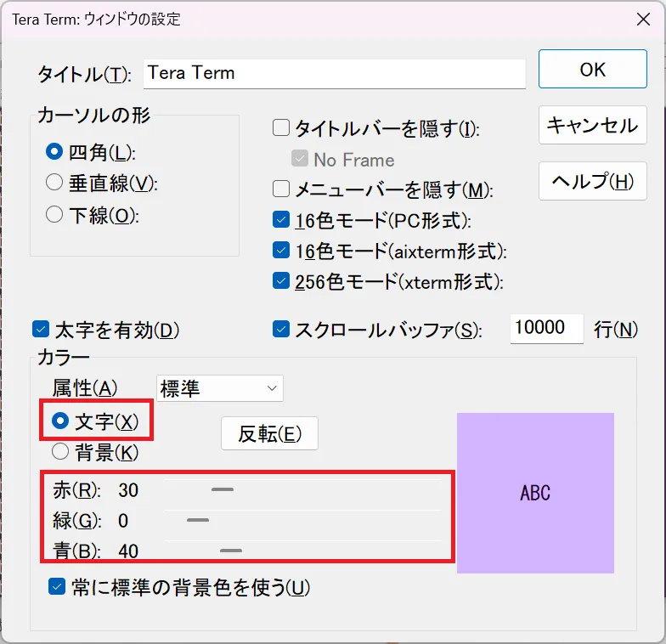
Task: Adjust the 青(B) blue slider thumb
Action: (x=231, y=551)
